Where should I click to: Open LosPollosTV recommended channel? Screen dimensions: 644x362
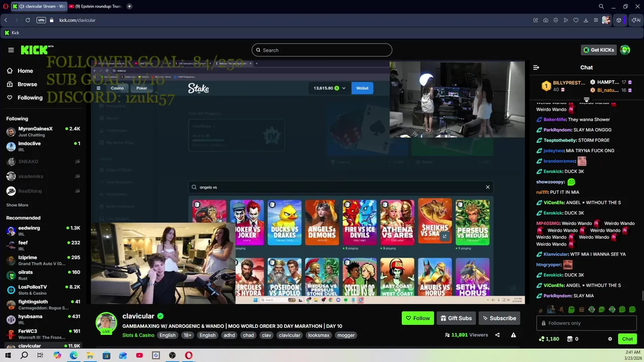point(43,290)
